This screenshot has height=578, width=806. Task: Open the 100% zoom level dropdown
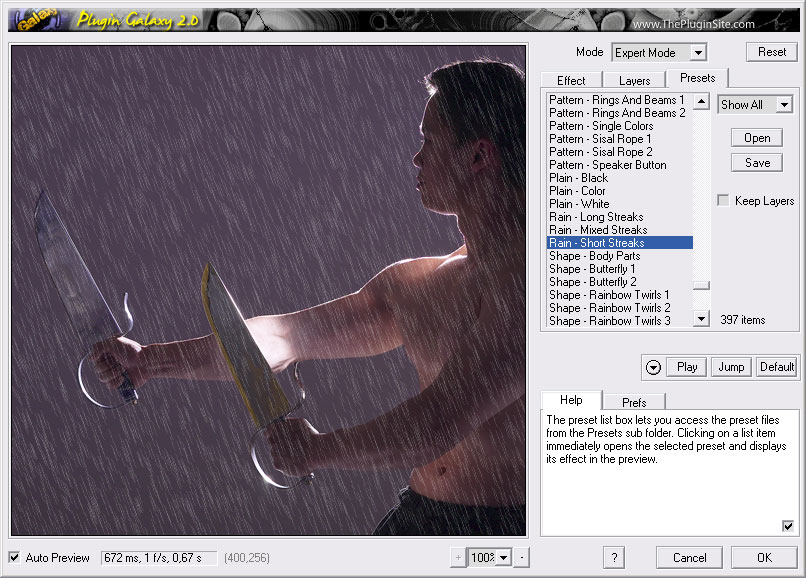489,557
